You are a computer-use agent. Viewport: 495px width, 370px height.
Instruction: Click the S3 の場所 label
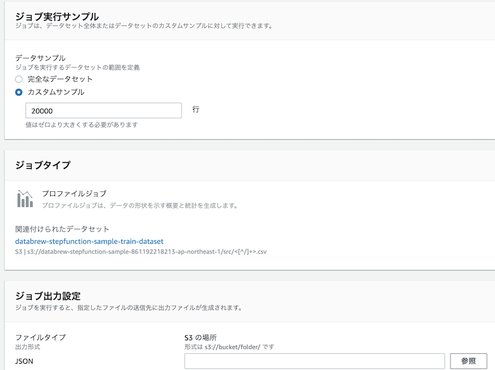(x=200, y=337)
